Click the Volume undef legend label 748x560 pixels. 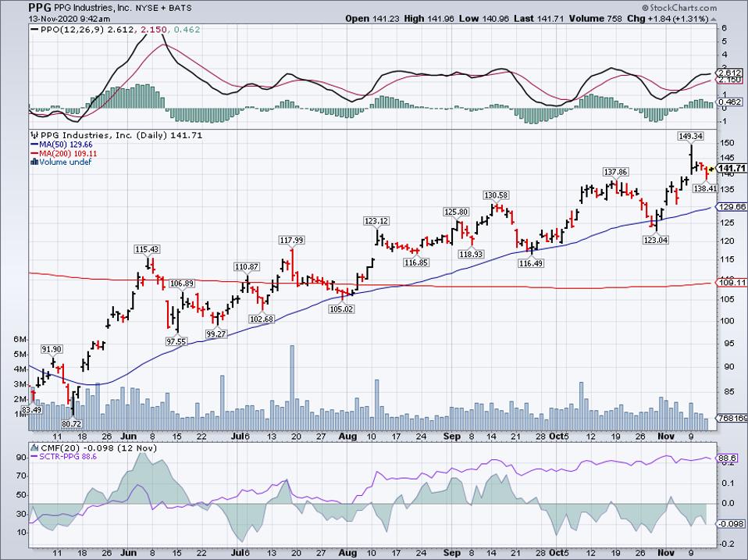(66, 162)
